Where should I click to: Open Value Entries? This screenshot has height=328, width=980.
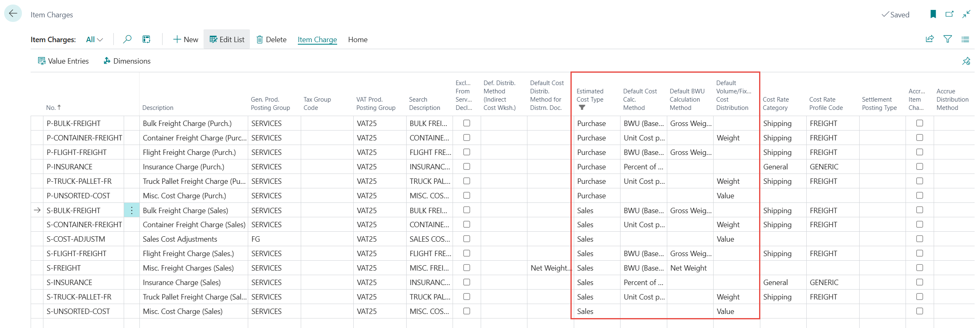pyautogui.click(x=63, y=61)
